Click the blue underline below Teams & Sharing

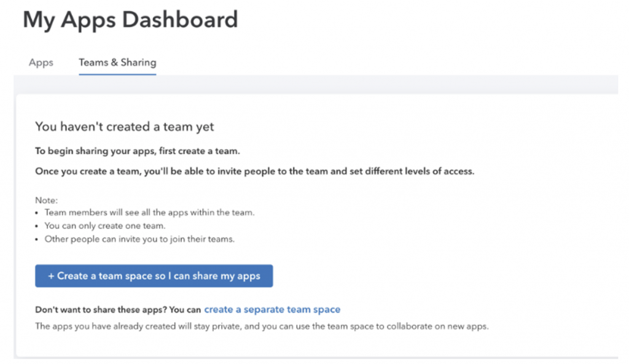[117, 74]
